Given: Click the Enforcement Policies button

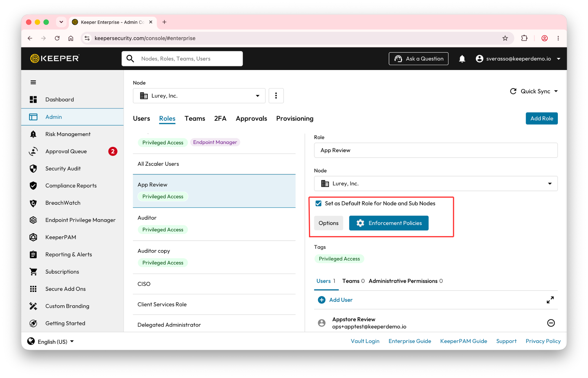Looking at the screenshot, I should click(x=389, y=223).
